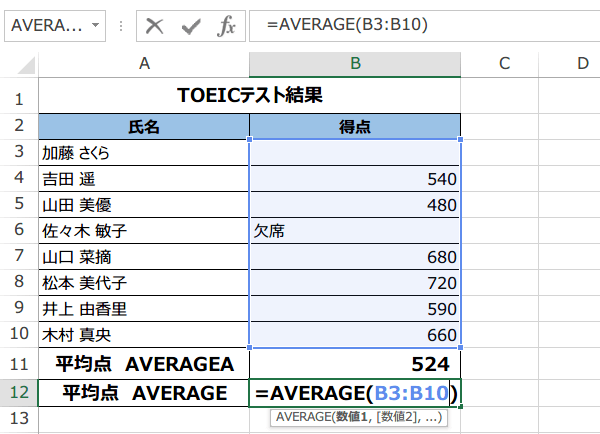
Task: Click inside the formula bar text
Action: point(347,25)
